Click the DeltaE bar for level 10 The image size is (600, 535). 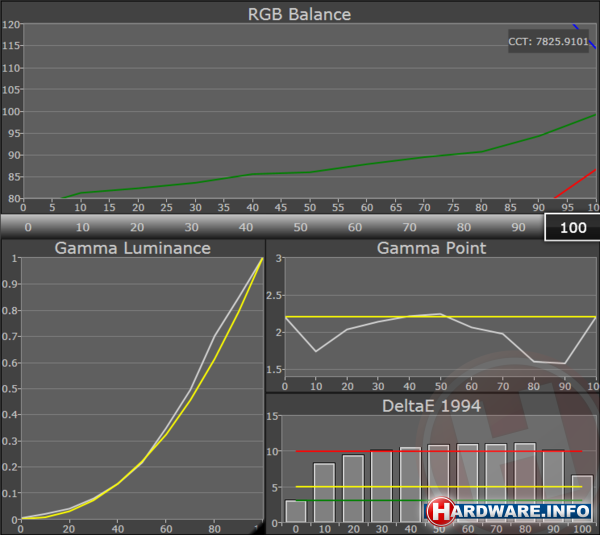click(x=324, y=493)
